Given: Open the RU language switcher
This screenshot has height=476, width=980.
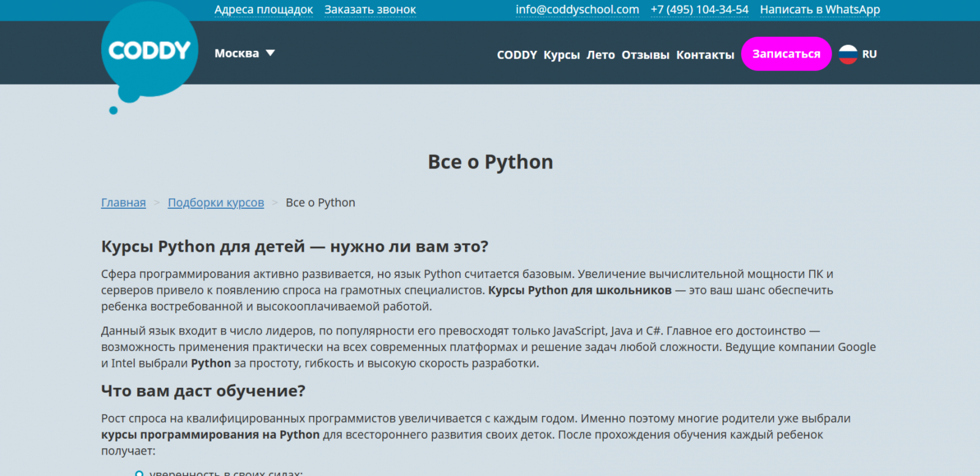Looking at the screenshot, I should tap(869, 55).
